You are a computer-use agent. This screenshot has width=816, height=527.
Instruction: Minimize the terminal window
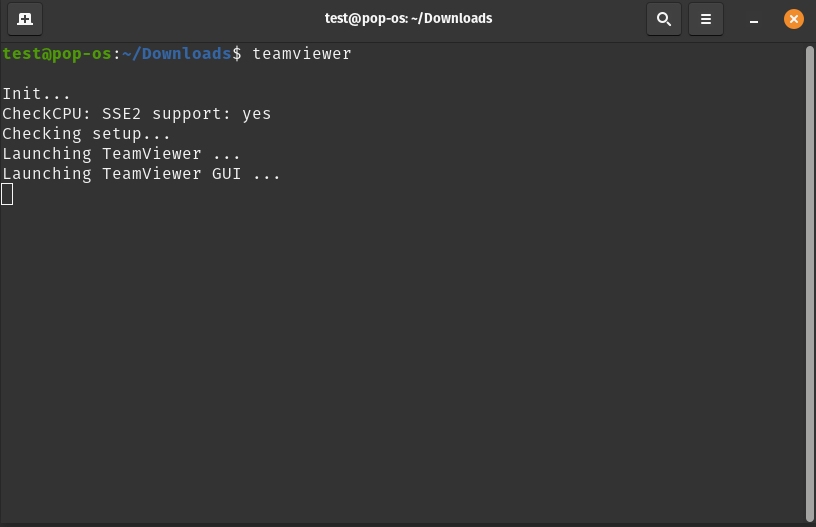pos(754,19)
